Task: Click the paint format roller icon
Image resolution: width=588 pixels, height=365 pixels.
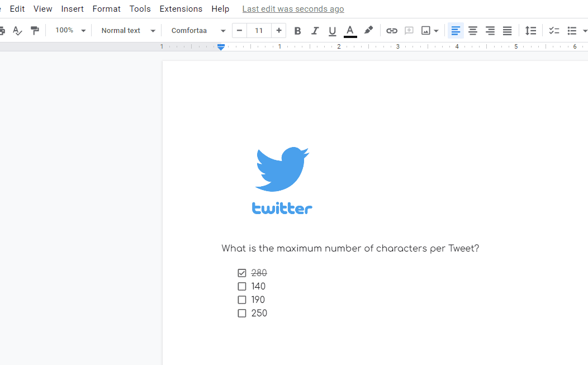Action: (35, 31)
